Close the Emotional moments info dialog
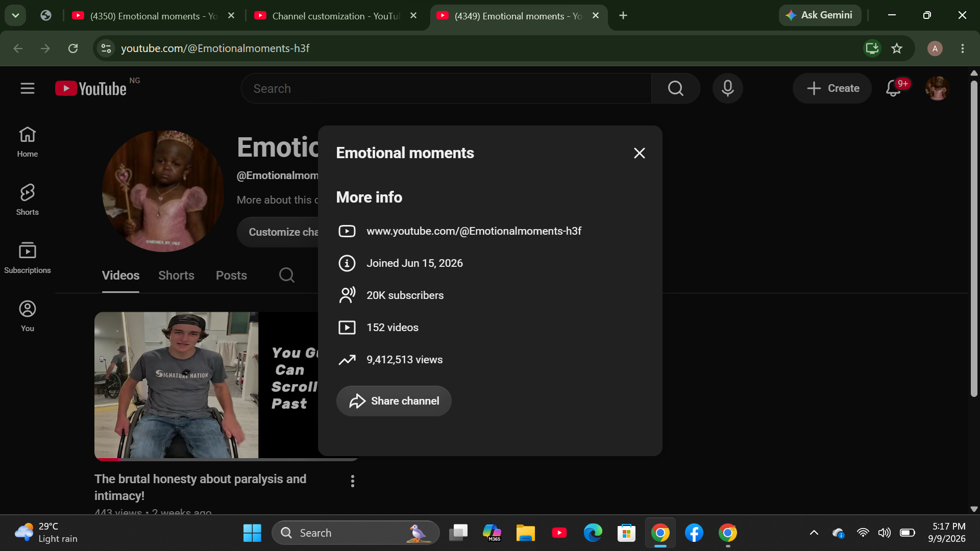This screenshot has width=980, height=551. [639, 153]
